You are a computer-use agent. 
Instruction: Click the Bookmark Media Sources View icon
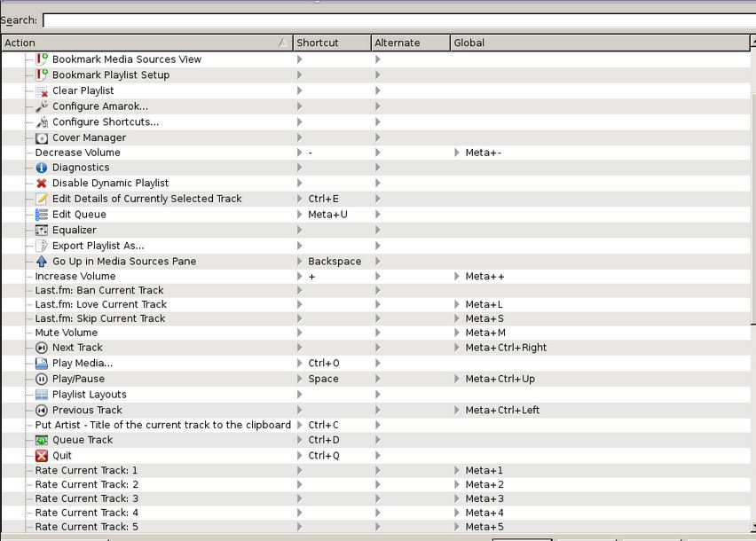42,59
